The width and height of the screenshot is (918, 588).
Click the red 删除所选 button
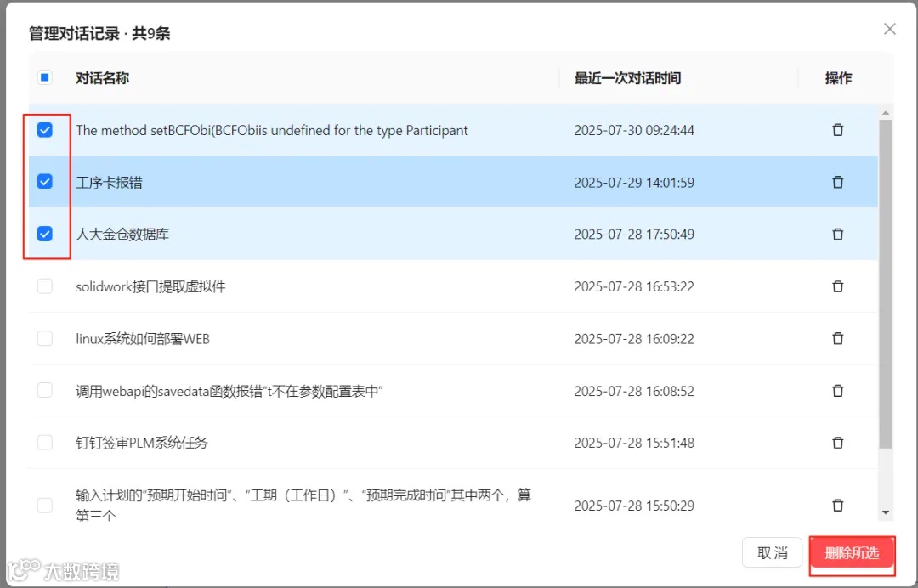click(852, 553)
